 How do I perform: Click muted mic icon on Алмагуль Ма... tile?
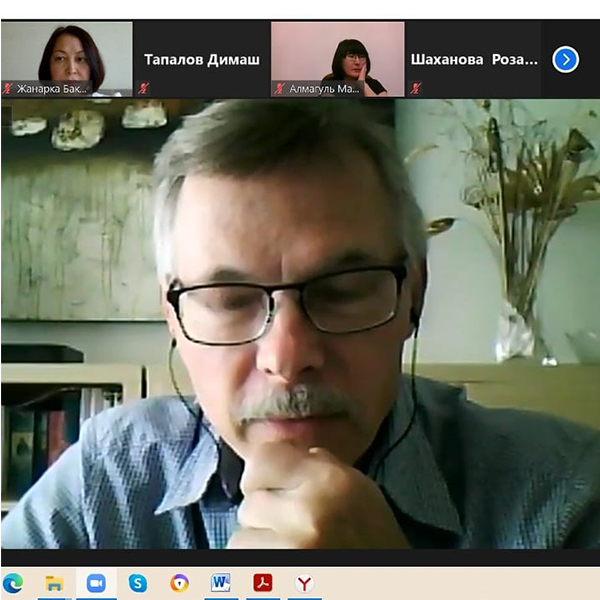(x=279, y=89)
